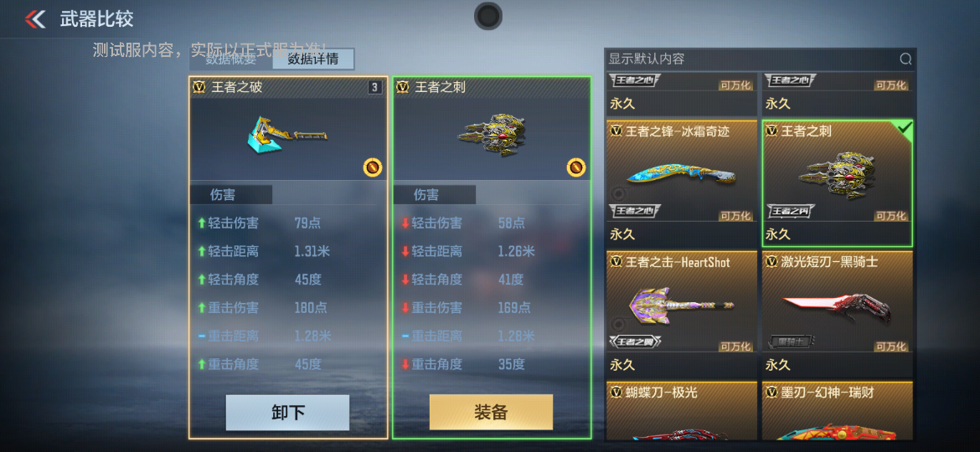The width and height of the screenshot is (980, 452).
Task: Switch to the 数据概要 tab
Action: click(x=230, y=59)
